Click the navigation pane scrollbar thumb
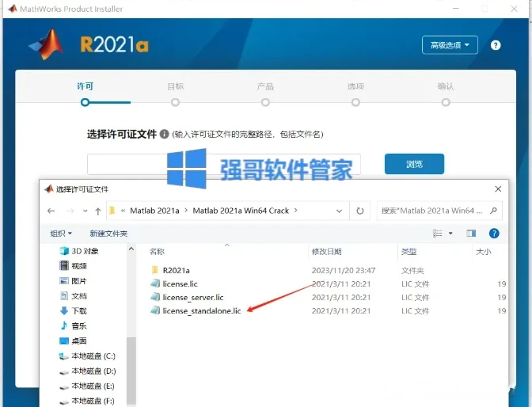Image resolution: width=532 pixels, height=407 pixels. click(x=131, y=371)
